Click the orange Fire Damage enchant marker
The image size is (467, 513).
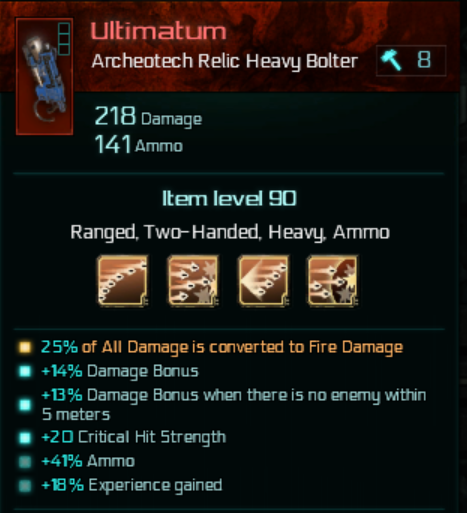tap(25, 347)
